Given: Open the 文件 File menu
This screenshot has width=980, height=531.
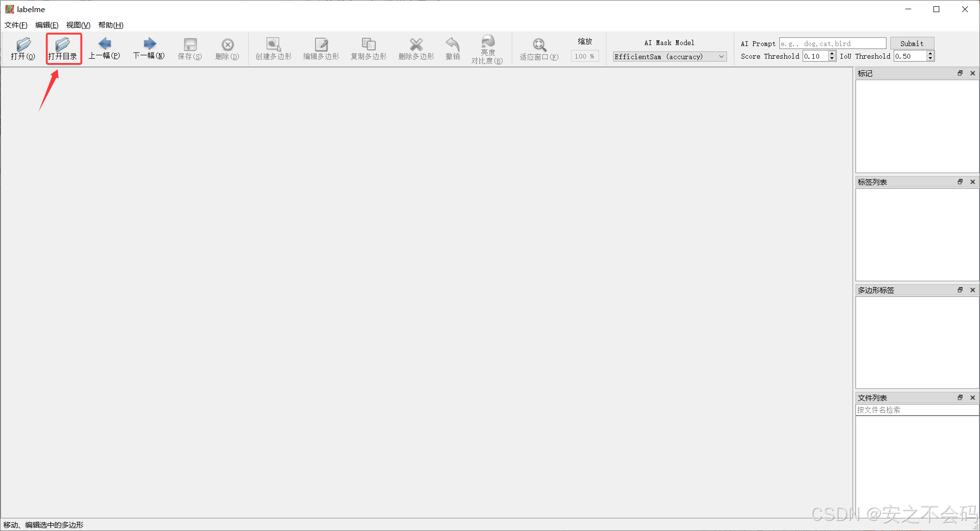Looking at the screenshot, I should pos(16,25).
